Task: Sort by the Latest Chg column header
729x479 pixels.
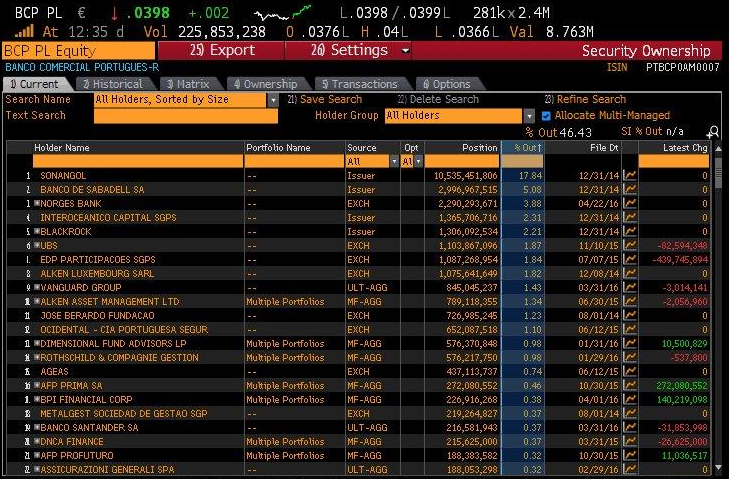Action: click(x=674, y=148)
